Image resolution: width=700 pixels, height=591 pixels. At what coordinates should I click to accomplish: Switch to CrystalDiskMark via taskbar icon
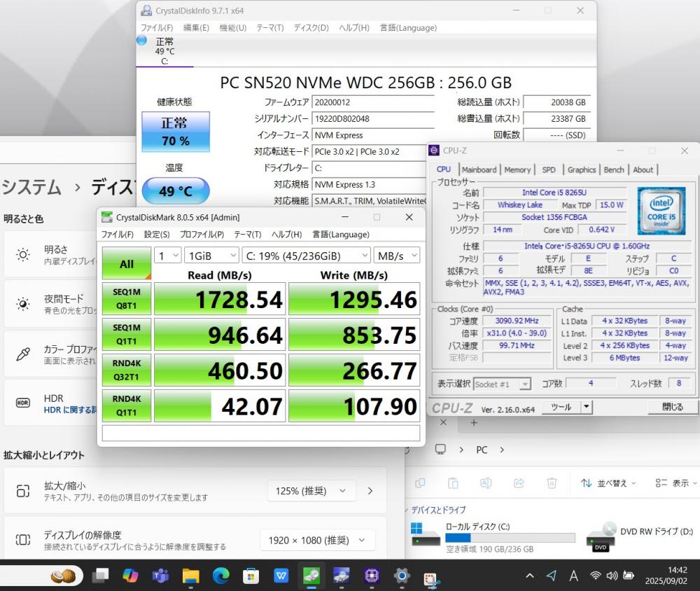pos(311,576)
